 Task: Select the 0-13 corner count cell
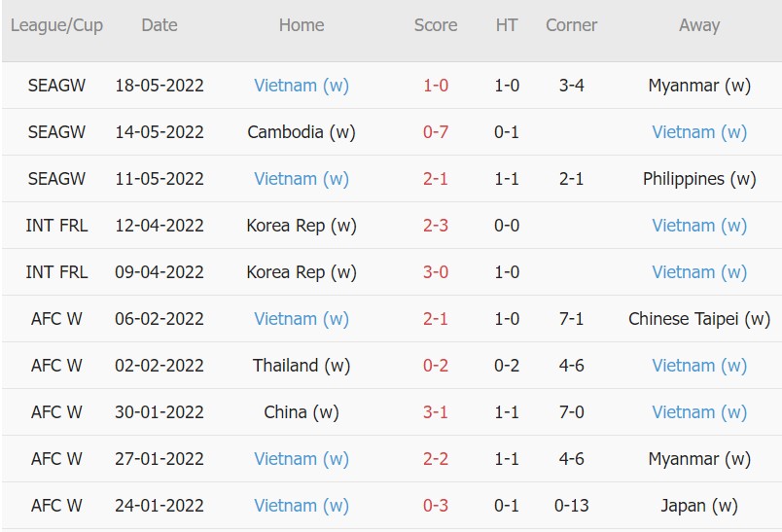(x=571, y=506)
